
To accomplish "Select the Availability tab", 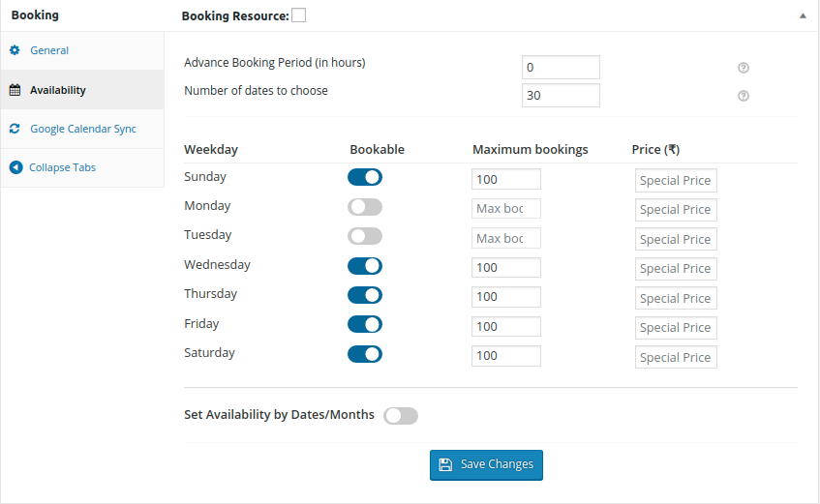I will click(82, 90).
